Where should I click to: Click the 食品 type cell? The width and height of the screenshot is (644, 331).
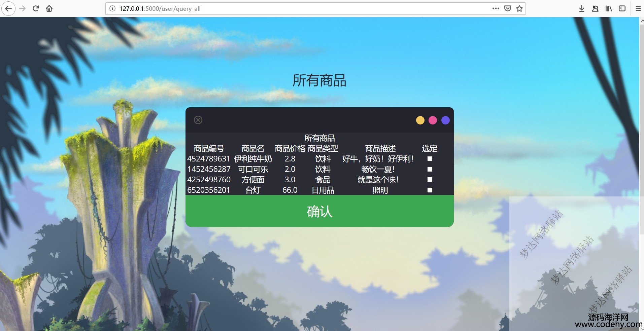pyautogui.click(x=323, y=180)
